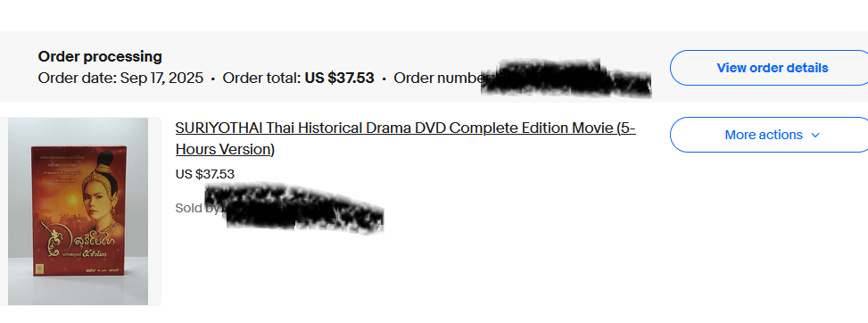The image size is (868, 323).
Task: Open the SURIYOTHAI Thai Historical Drama DVD listing
Action: 405,138
